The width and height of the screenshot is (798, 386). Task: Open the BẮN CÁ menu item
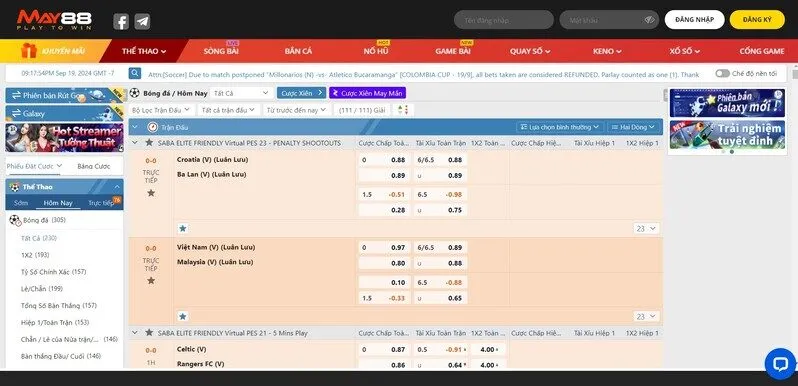click(x=298, y=51)
